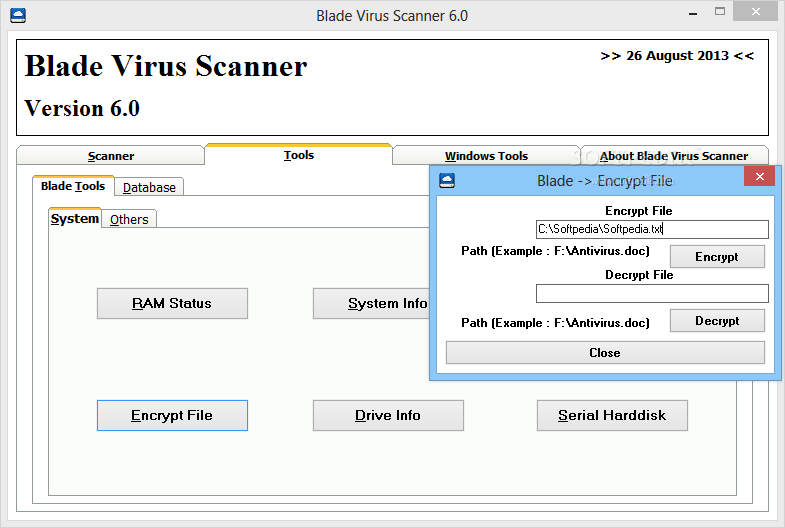Select the Tools tab
Viewport: 785px width, 528px height.
click(x=299, y=155)
